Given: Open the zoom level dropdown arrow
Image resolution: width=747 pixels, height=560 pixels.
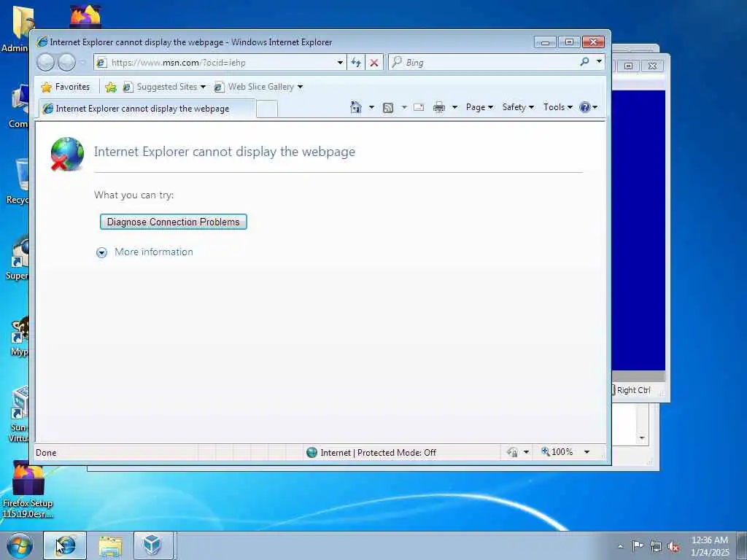Looking at the screenshot, I should point(587,452).
